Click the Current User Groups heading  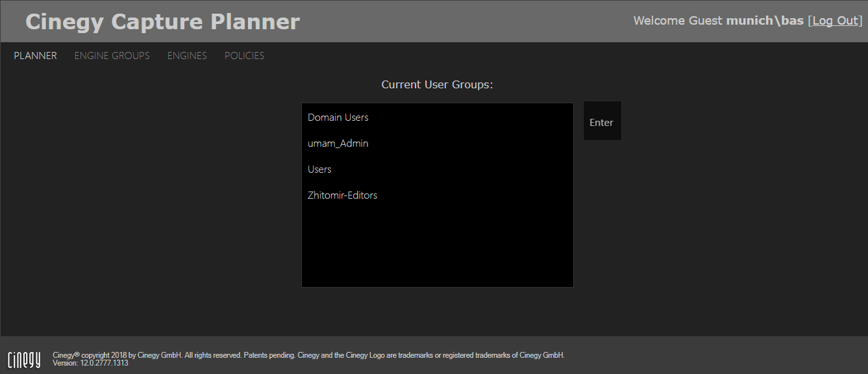point(437,85)
